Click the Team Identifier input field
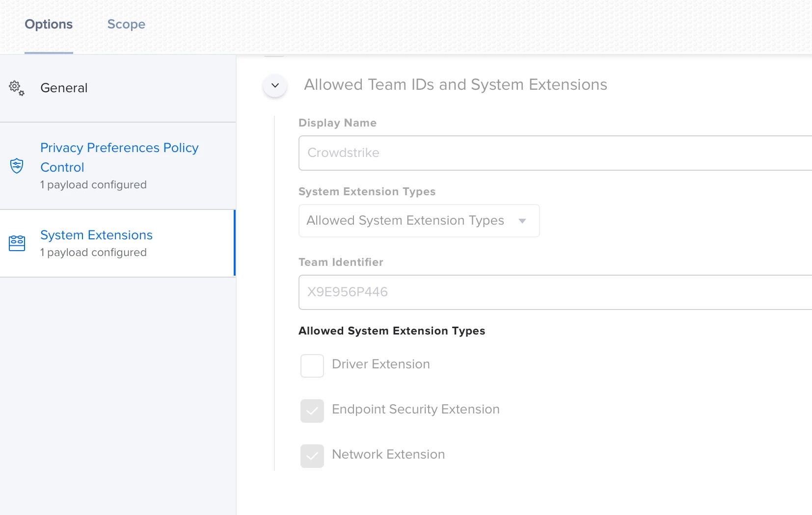This screenshot has height=515, width=812. pos(555,292)
